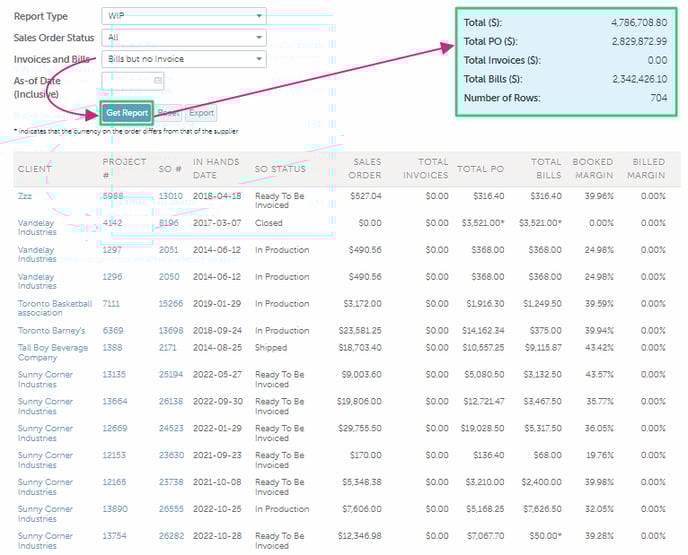
Task: Click the Export button
Action: tap(201, 113)
